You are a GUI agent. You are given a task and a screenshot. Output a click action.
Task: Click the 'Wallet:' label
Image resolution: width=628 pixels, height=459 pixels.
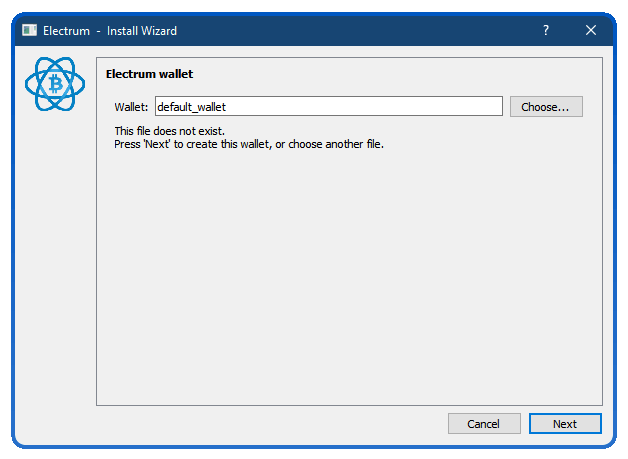pos(131,107)
